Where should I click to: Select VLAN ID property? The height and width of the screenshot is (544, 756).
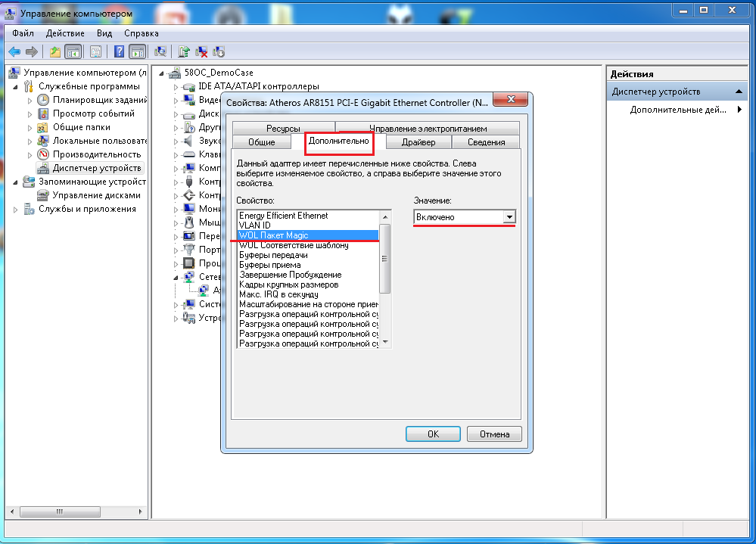(x=308, y=225)
